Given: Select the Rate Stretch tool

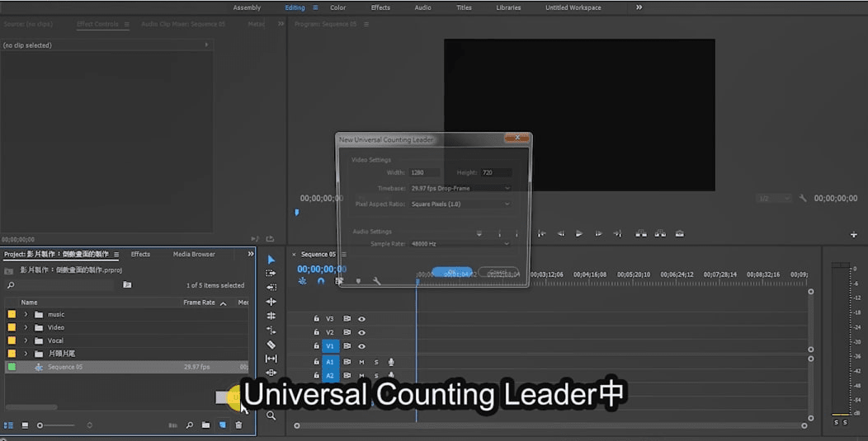Looking at the screenshot, I should (271, 331).
